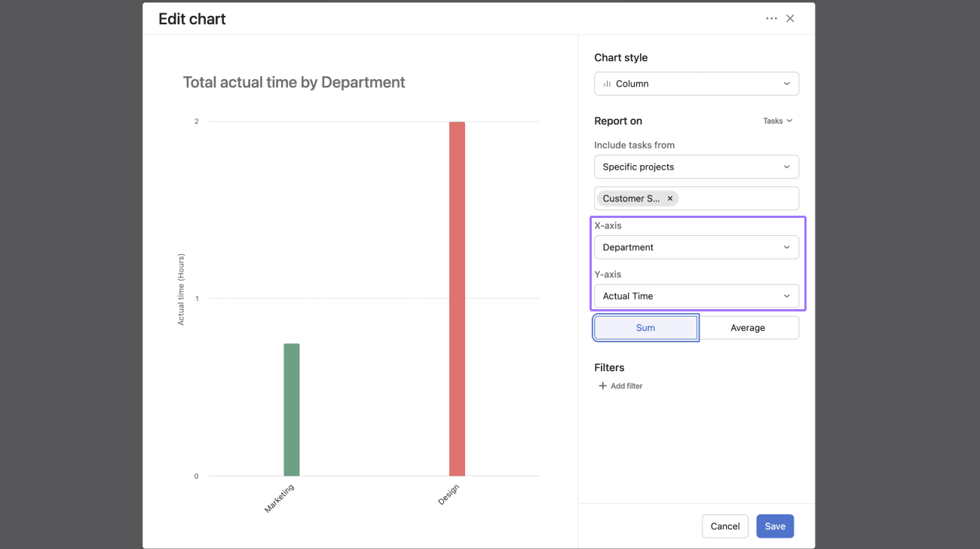The height and width of the screenshot is (549, 980).
Task: Open the Chart style Column dropdown
Action: (x=696, y=84)
